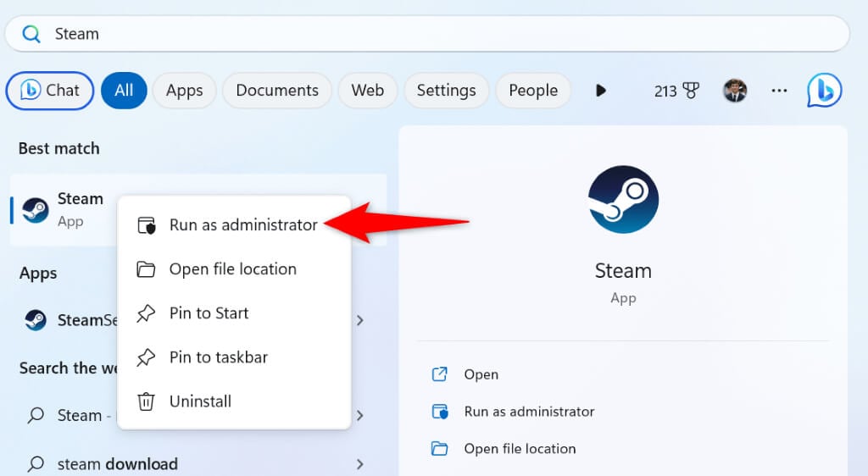Open the Bing Chat tab
The height and width of the screenshot is (476, 868).
[50, 90]
